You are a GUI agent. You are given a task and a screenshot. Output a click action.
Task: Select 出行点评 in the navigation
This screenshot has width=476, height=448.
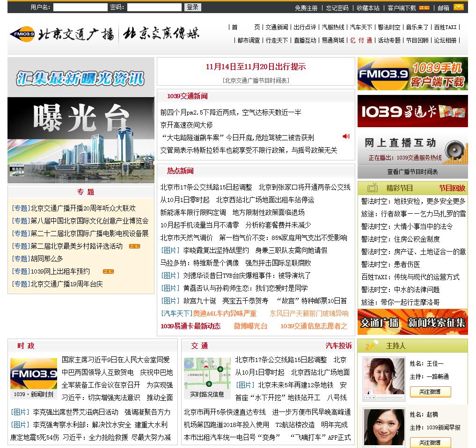[x=305, y=27]
